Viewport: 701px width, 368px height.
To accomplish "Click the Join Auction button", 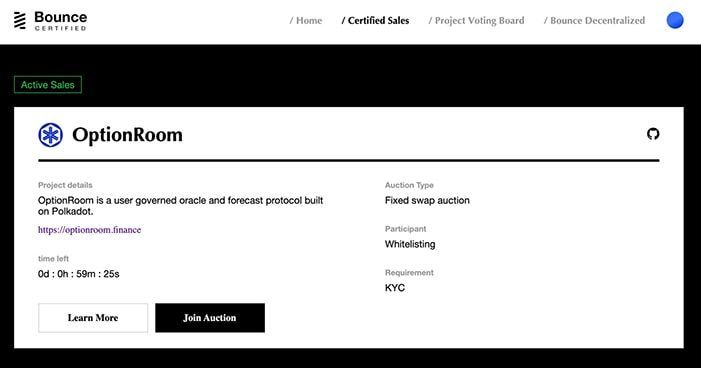I will (210, 318).
